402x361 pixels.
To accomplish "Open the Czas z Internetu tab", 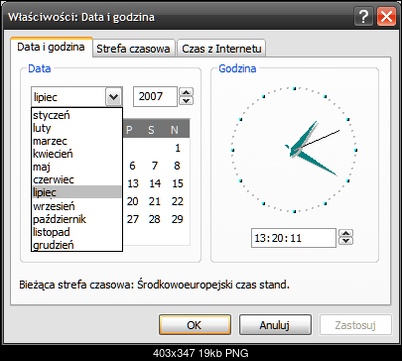I will click(x=222, y=49).
